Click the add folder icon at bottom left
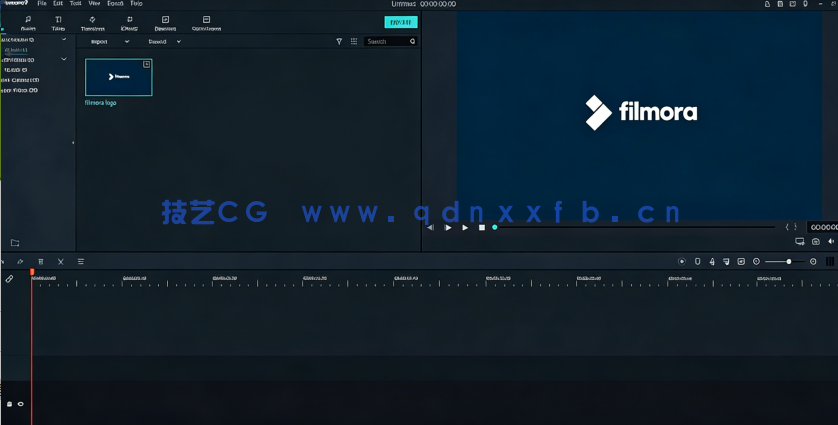The height and width of the screenshot is (425, 838). pos(15,243)
